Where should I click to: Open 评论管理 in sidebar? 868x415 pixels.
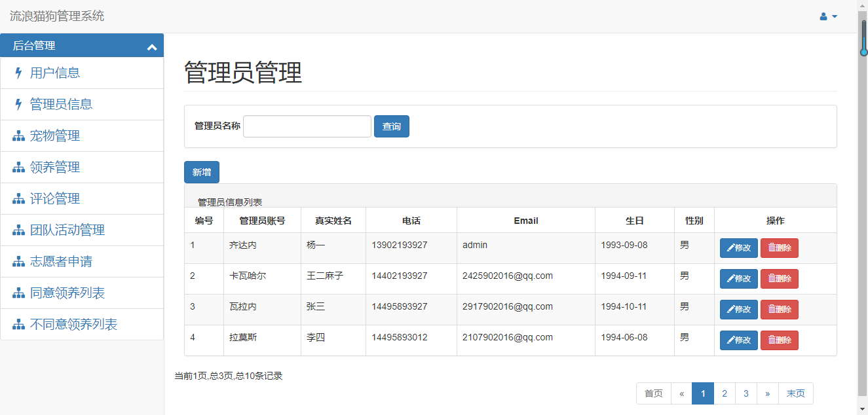(x=82, y=198)
